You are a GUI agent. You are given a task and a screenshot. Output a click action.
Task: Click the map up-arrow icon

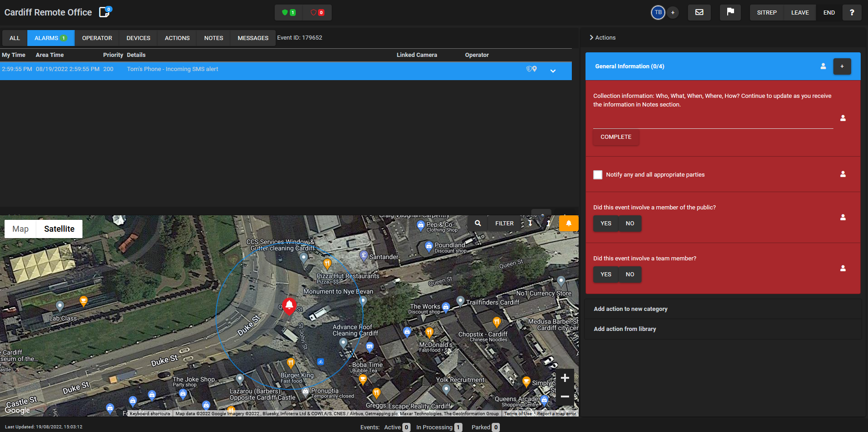click(x=549, y=223)
